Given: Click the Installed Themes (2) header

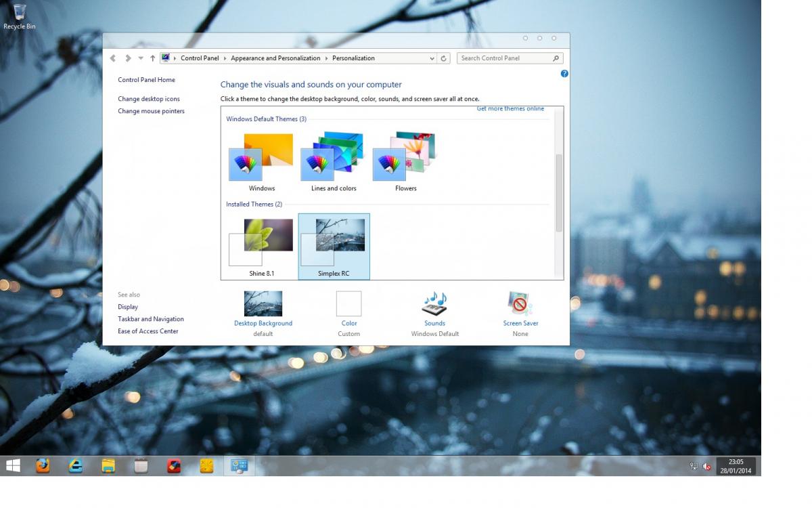Looking at the screenshot, I should point(254,204).
